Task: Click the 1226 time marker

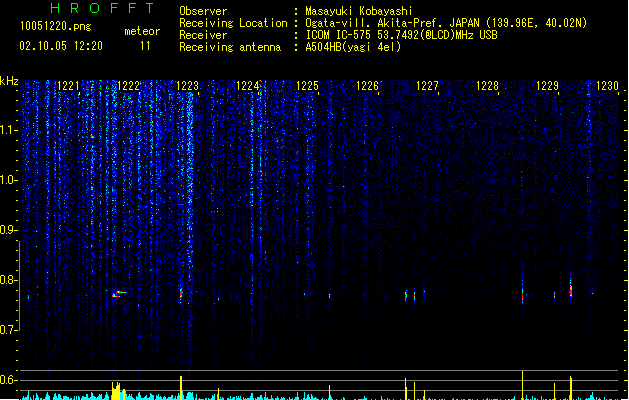Action: point(367,86)
